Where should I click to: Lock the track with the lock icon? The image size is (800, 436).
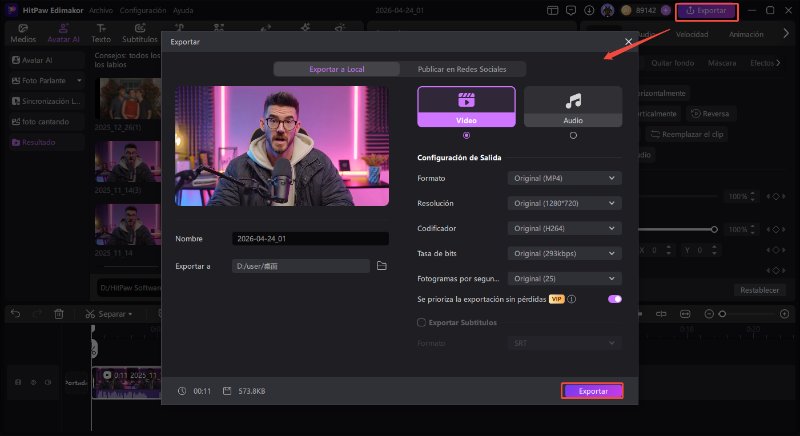[18, 382]
